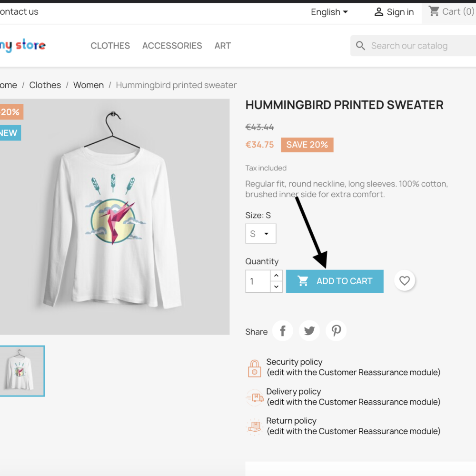Open the English language dropdown
Image resolution: width=476 pixels, height=476 pixels.
click(329, 12)
